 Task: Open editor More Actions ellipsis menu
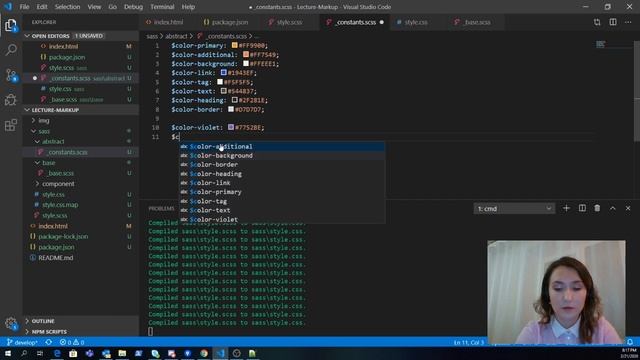click(628, 22)
